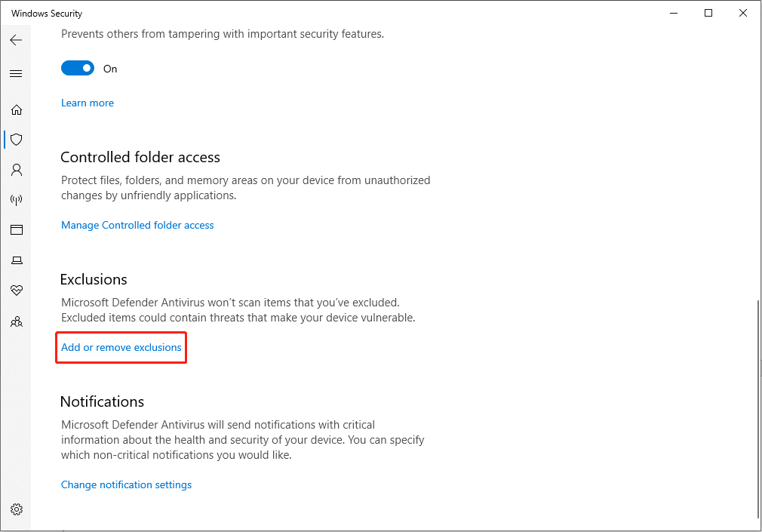Click the On toggle label

pos(109,68)
